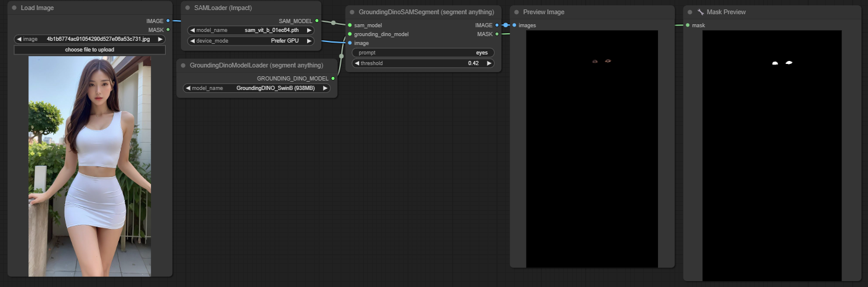The height and width of the screenshot is (287, 868).
Task: Select previous GroundingDINO model with left arrow
Action: (188, 88)
